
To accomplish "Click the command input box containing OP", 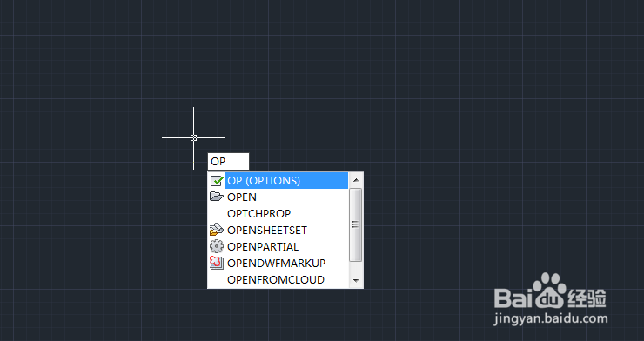I will [228, 162].
